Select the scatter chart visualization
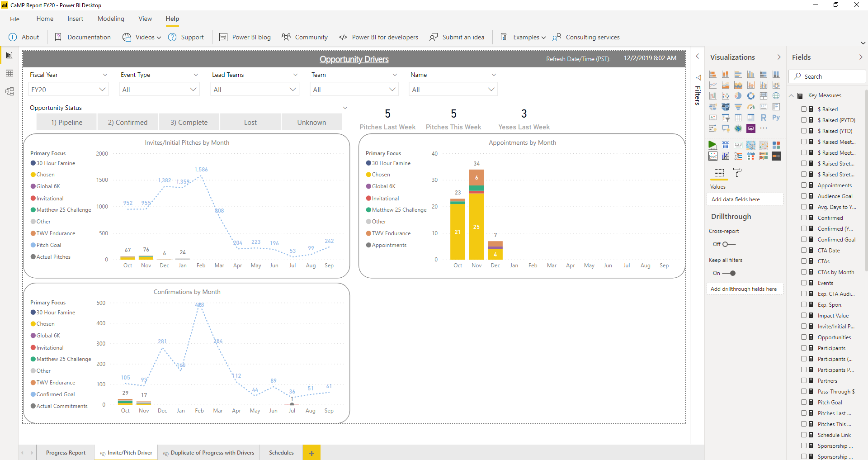Viewport: 868px width, 460px height. pyautogui.click(x=726, y=96)
